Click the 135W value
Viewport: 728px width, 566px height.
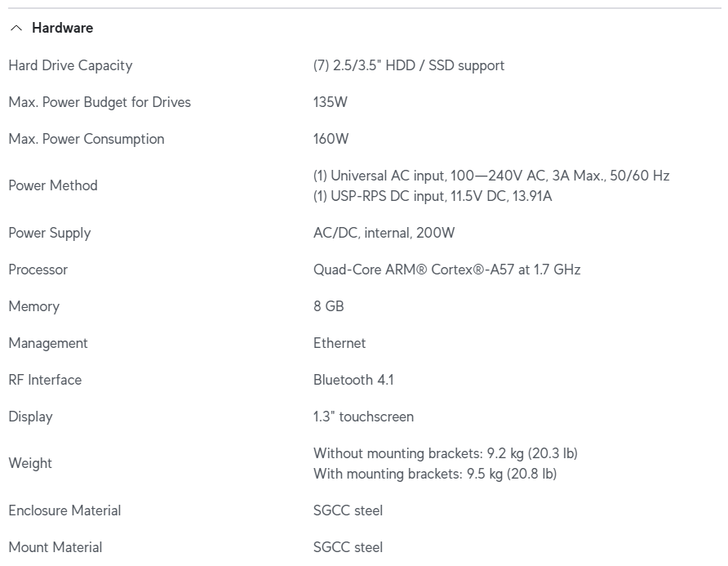(x=331, y=102)
